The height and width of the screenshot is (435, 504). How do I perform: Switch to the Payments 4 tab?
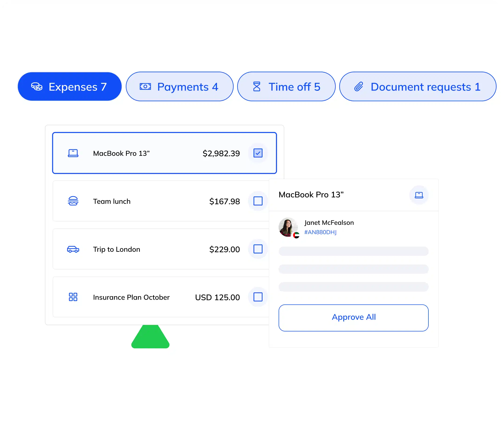[179, 86]
